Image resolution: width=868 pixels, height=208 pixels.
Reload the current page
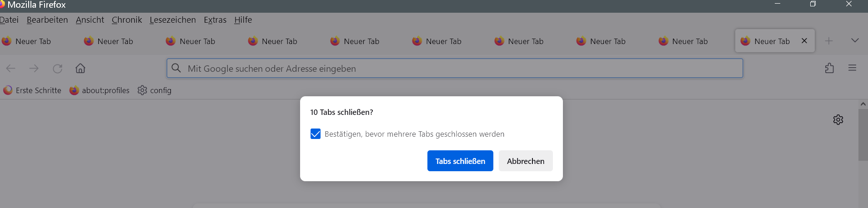coord(57,69)
